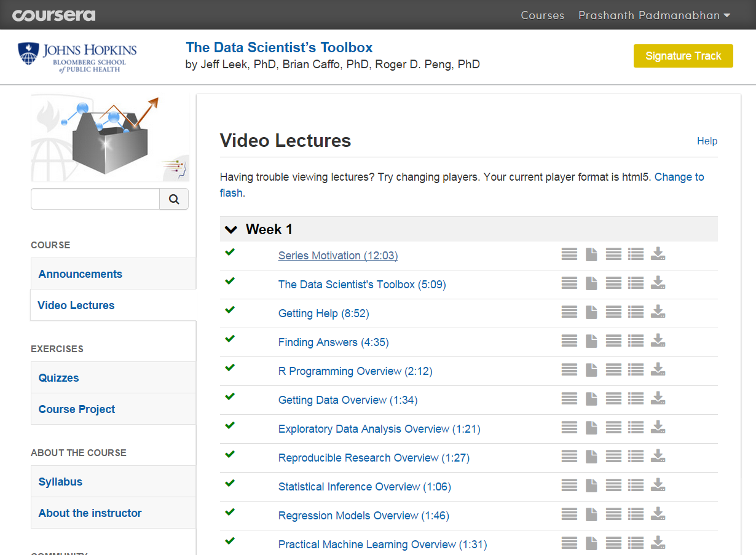Viewport: 756px width, 555px height.
Task: Open About the instructor page
Action: [113, 513]
